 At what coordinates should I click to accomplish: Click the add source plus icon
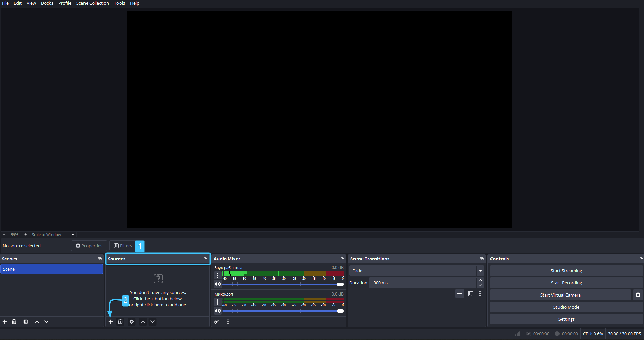point(111,322)
